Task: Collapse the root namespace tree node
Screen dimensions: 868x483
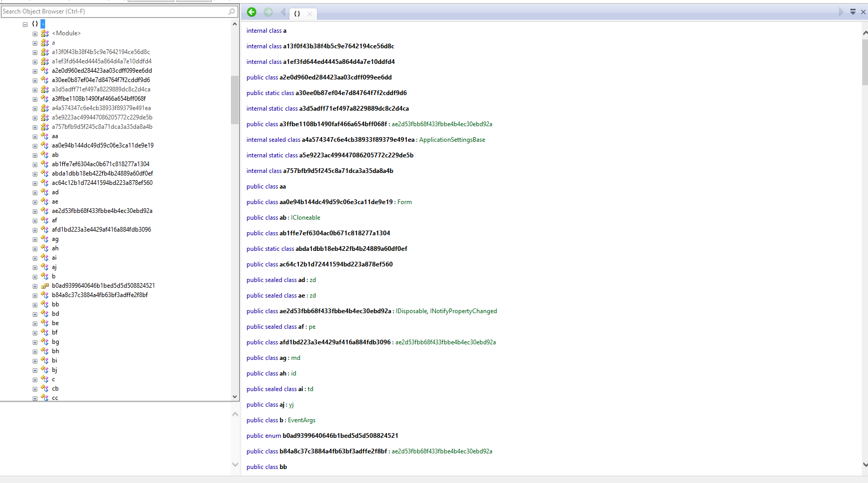Action: coord(25,24)
